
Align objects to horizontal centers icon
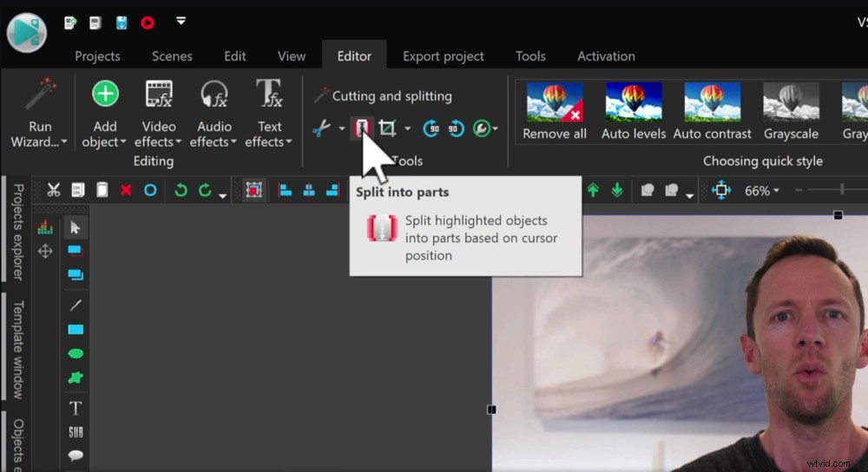(x=309, y=190)
